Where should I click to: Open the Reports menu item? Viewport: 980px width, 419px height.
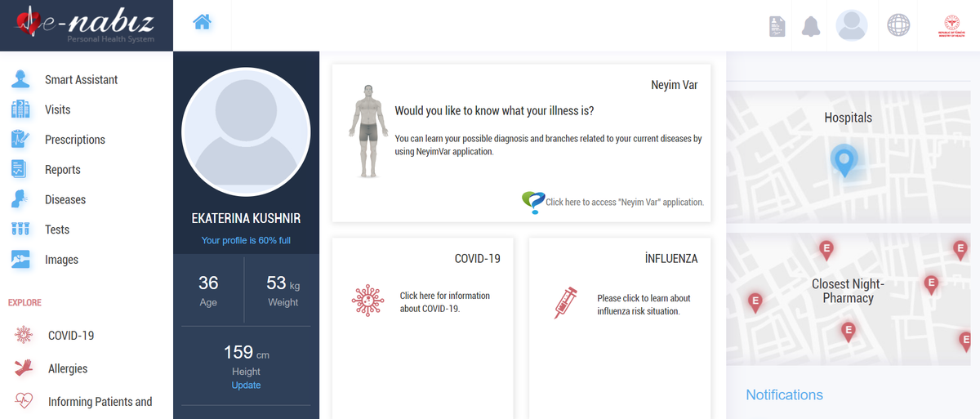click(63, 170)
